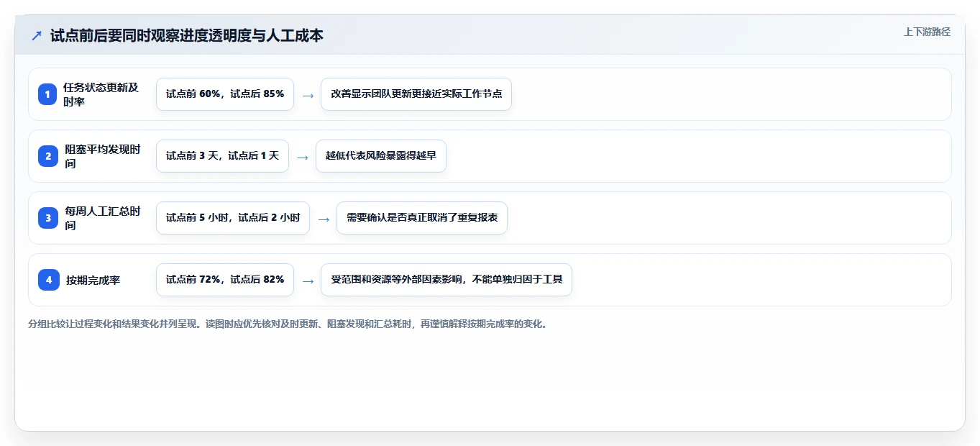Image resolution: width=980 pixels, height=446 pixels.
Task: Click the box 试点前 72%,试点后 82%
Action: coord(225,280)
